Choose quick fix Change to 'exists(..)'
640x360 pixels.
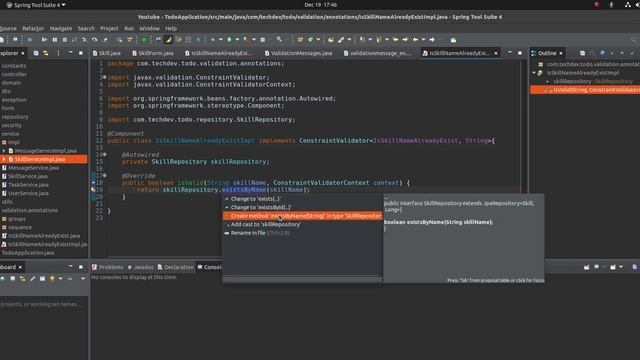pyautogui.click(x=302, y=199)
